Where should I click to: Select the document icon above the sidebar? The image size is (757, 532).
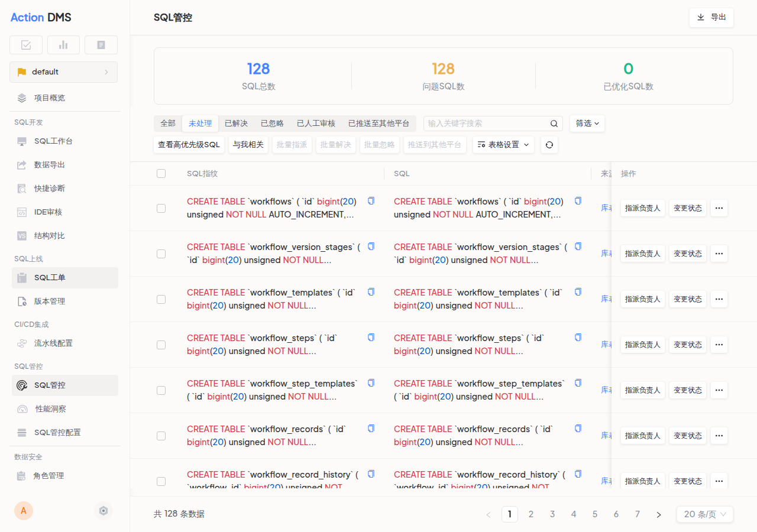101,44
